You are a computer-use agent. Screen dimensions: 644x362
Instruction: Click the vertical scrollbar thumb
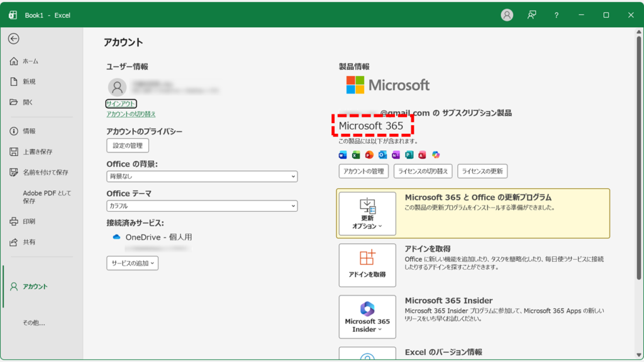pyautogui.click(x=639, y=158)
